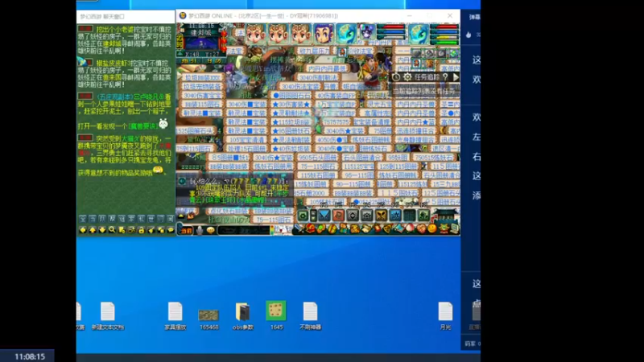
Task: Click the 石头图册凑合 stall sign
Action: [361, 157]
